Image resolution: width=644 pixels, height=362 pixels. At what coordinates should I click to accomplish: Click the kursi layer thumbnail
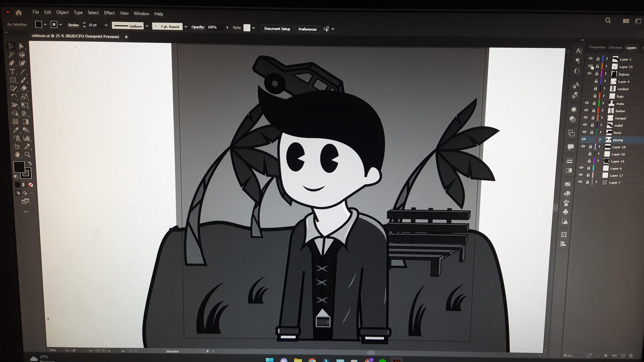[x=609, y=132]
